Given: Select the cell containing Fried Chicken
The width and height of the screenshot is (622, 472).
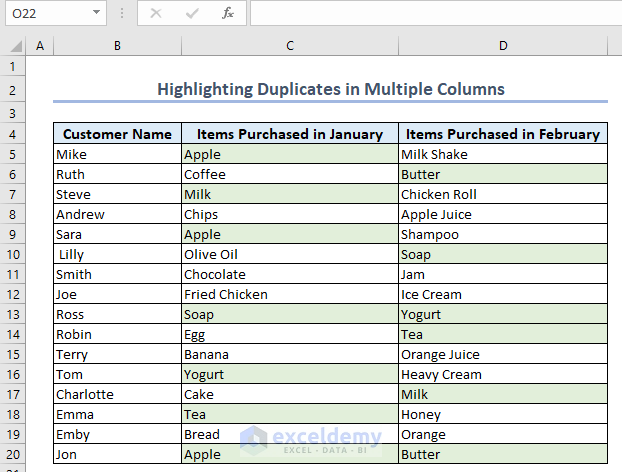Looking at the screenshot, I should 289,294.
